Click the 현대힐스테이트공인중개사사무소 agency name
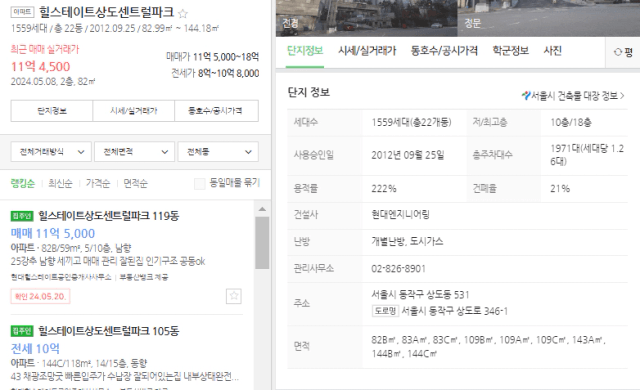The image size is (640, 390). [61, 277]
